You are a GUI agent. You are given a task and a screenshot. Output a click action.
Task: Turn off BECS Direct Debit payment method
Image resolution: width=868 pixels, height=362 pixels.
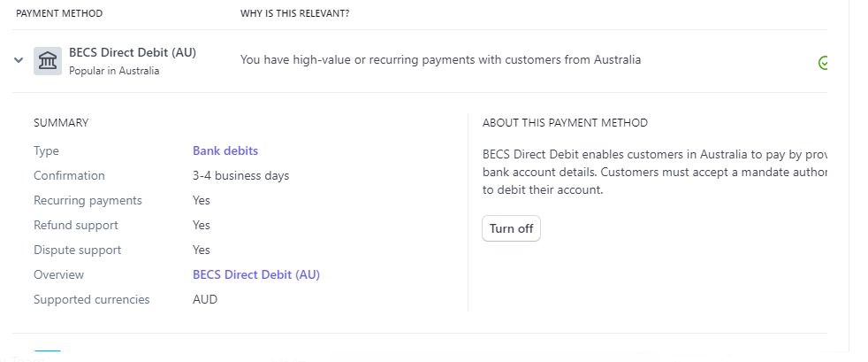[x=511, y=228]
